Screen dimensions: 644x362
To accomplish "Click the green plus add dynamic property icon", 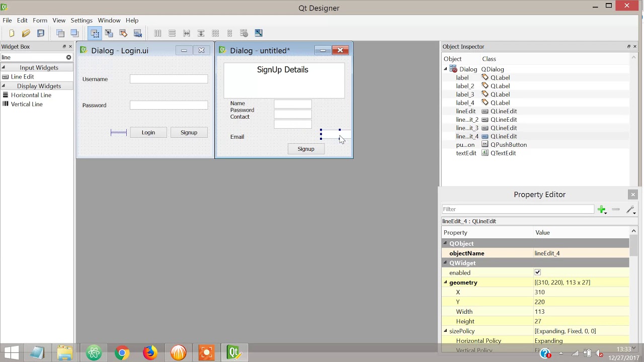I will 602,209.
